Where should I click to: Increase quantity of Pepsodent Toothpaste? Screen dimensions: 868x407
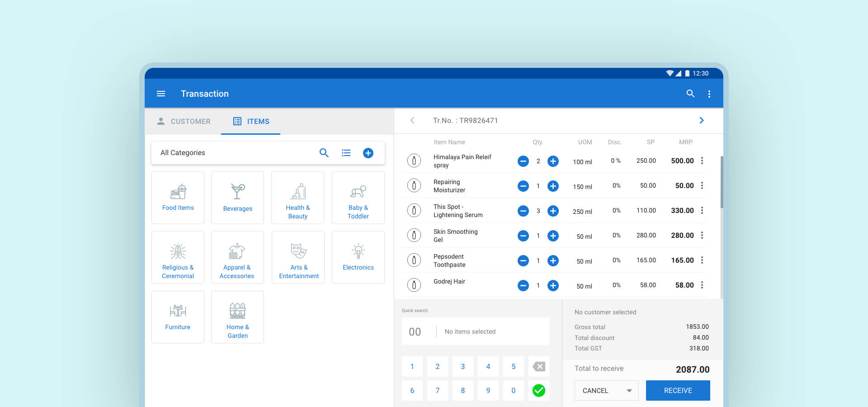point(553,260)
